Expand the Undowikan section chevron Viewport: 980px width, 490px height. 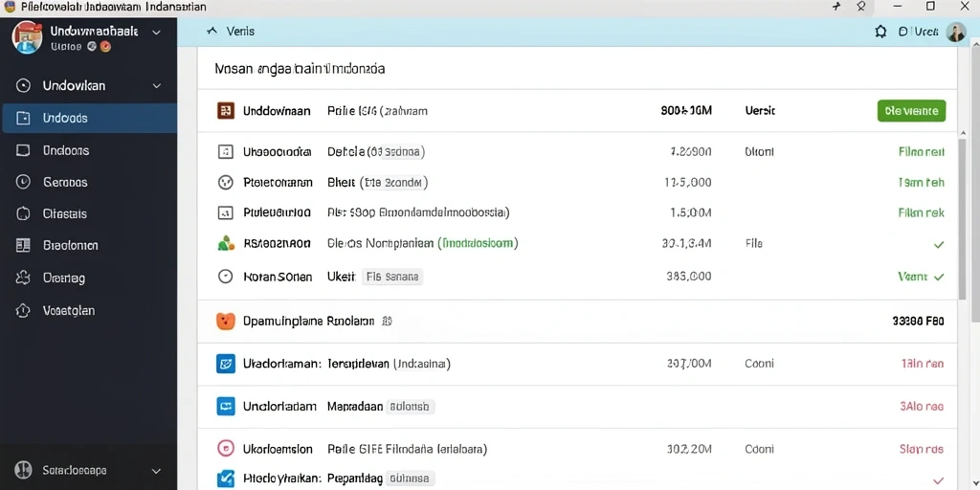click(x=157, y=86)
